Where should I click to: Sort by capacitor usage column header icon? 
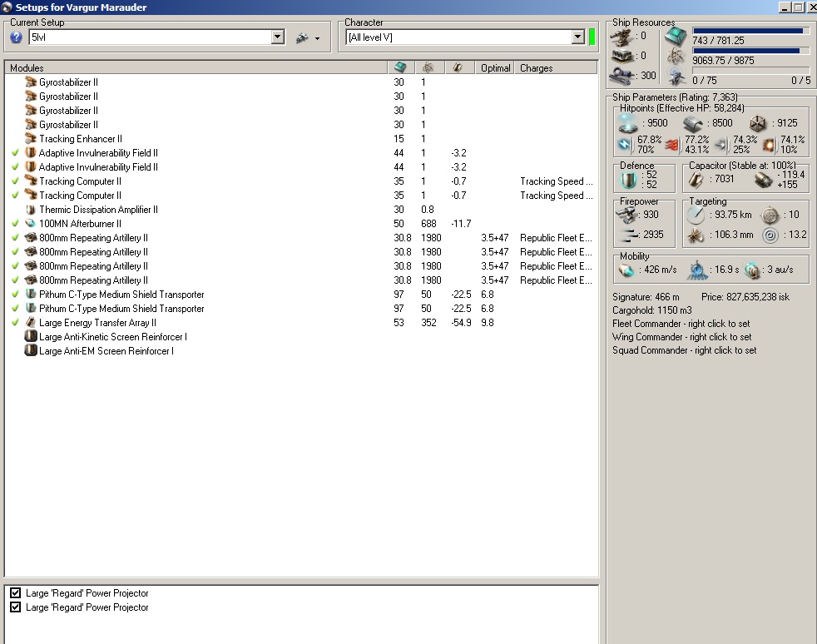pyautogui.click(x=457, y=67)
